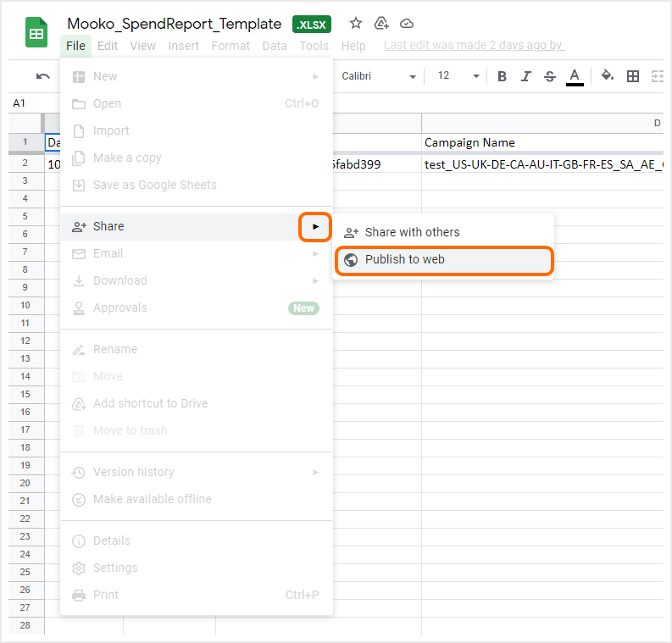Open the View menu

(x=142, y=46)
